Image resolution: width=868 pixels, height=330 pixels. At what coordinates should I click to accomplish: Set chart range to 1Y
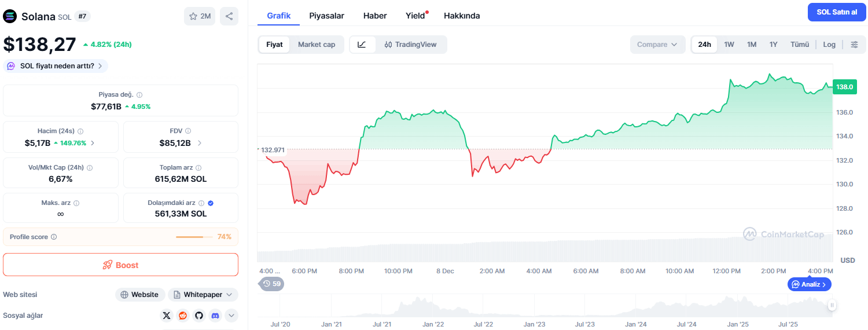click(774, 45)
